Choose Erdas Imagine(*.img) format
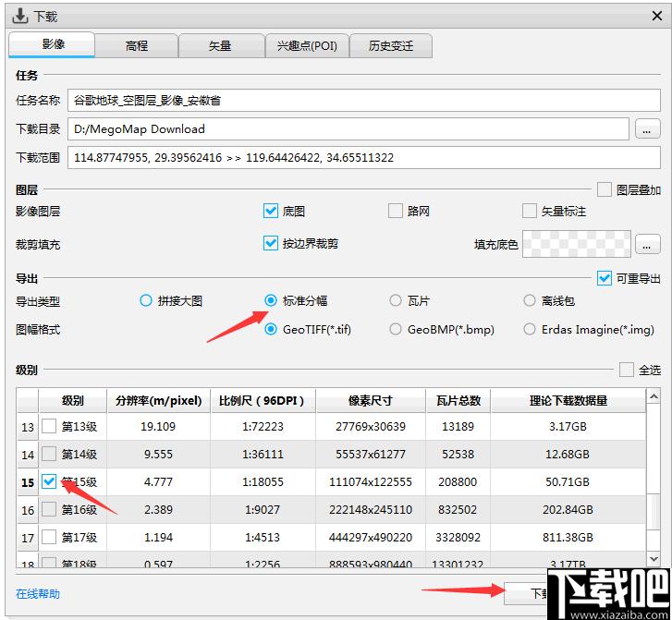This screenshot has width=672, height=620. click(530, 330)
